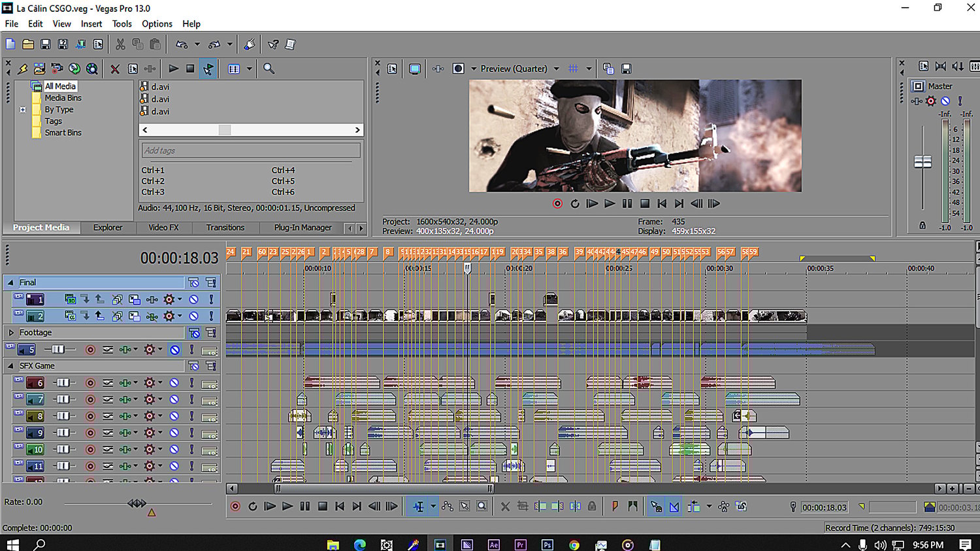Select All Media in the media tree

[60, 86]
